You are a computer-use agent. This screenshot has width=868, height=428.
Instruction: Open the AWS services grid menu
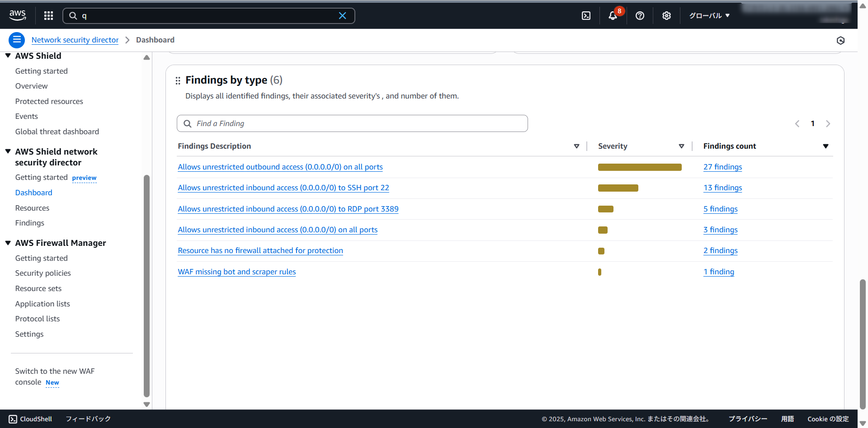click(48, 16)
